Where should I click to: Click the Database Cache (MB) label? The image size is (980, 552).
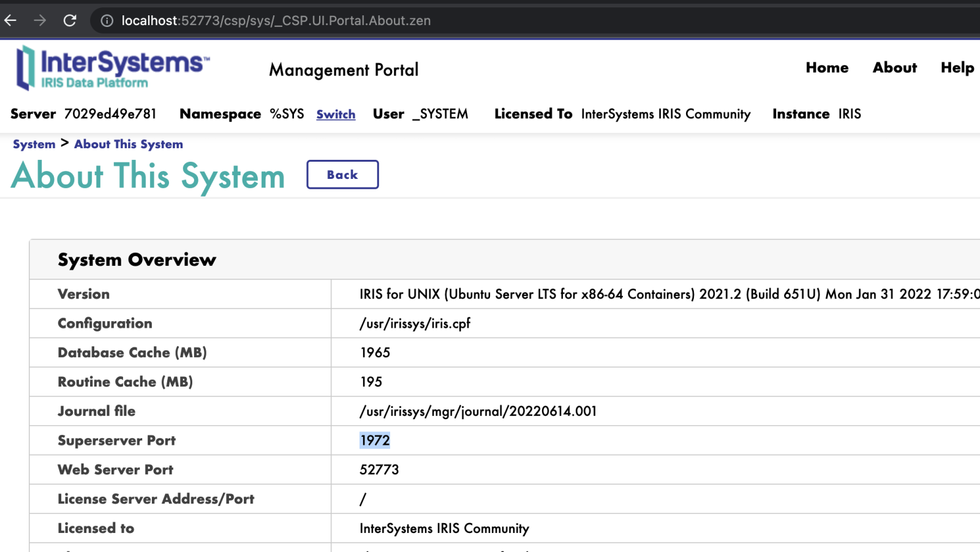tap(132, 353)
